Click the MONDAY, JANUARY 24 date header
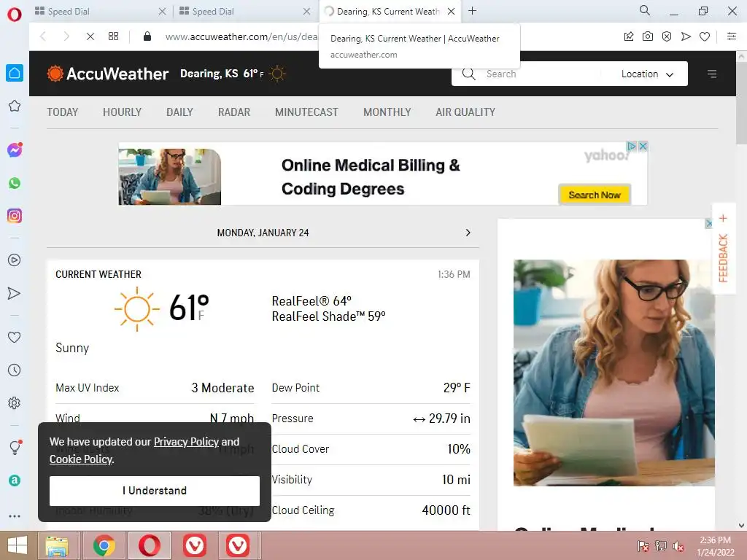This screenshot has height=560, width=747. coord(263,233)
